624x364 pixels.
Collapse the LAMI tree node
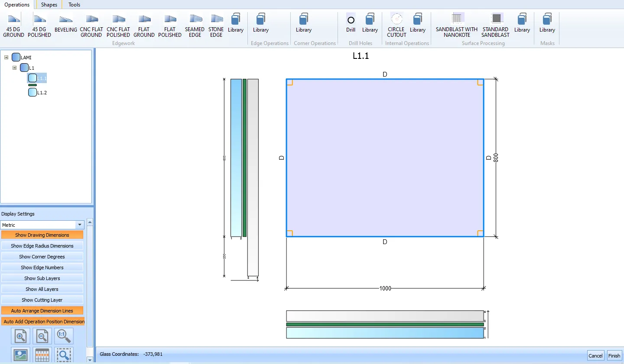click(6, 57)
